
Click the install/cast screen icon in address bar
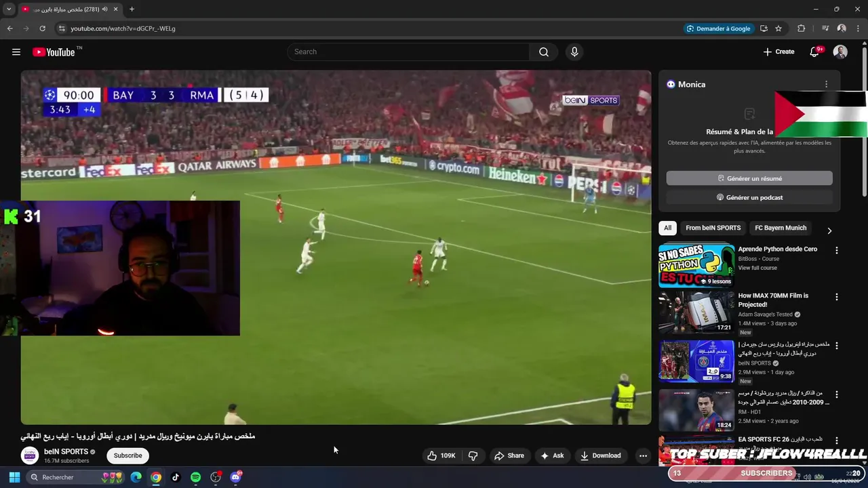click(764, 28)
